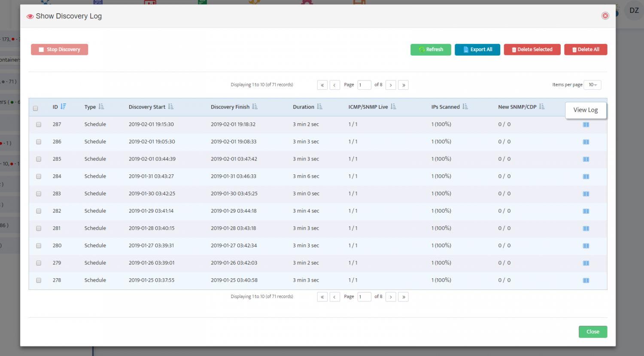This screenshot has height=356, width=644.
Task: Tick the checkbox next to record 282
Action: (x=39, y=211)
